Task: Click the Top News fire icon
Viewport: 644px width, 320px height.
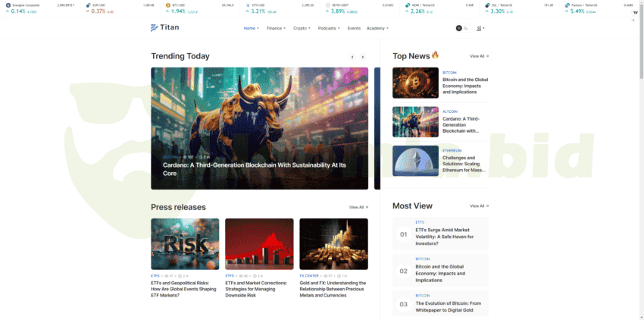Action: [x=435, y=55]
